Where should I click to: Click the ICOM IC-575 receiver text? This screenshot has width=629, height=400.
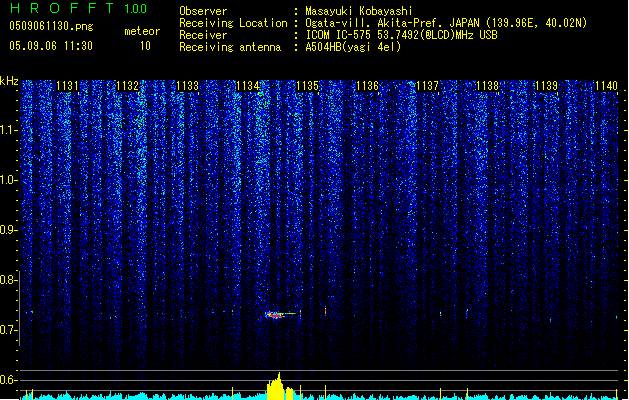402,35
